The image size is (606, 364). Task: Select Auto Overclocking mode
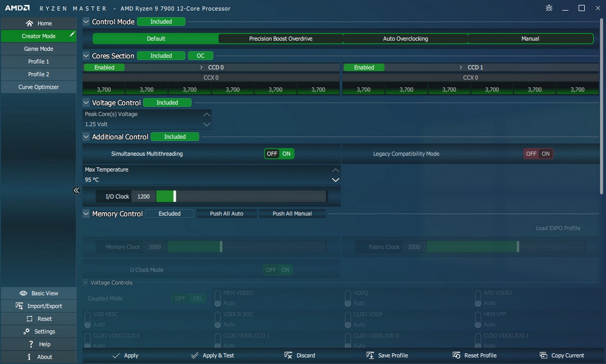tap(405, 38)
